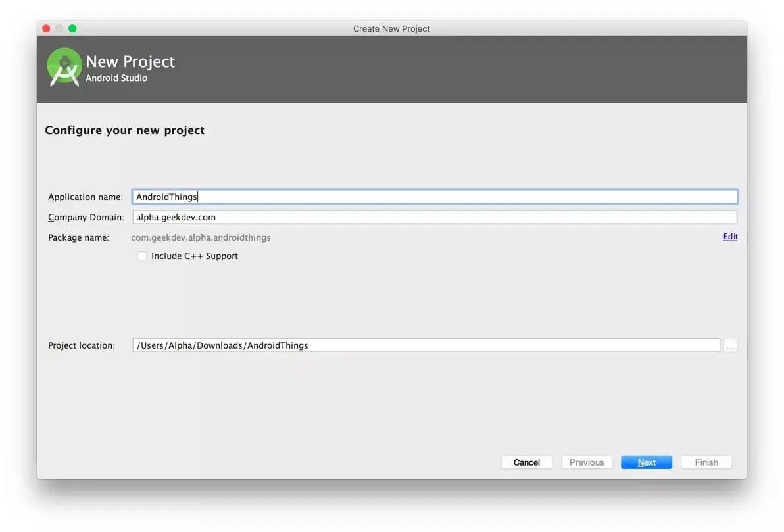Proceed with the Next button
This screenshot has width=784, height=532.
tap(647, 462)
